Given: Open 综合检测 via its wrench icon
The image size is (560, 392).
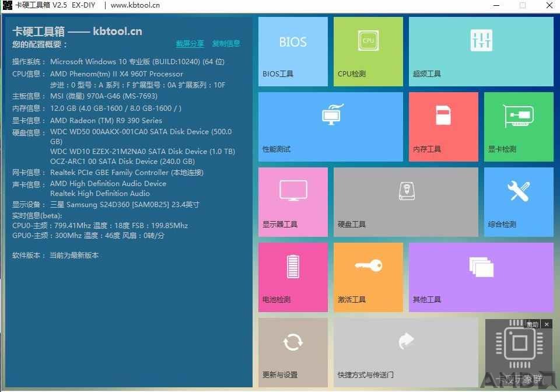Looking at the screenshot, I should [518, 191].
